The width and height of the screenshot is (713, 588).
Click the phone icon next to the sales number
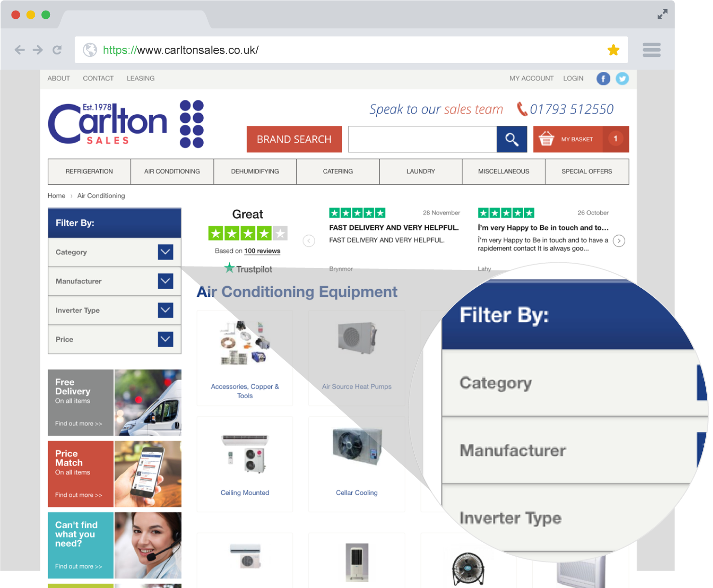(x=522, y=109)
